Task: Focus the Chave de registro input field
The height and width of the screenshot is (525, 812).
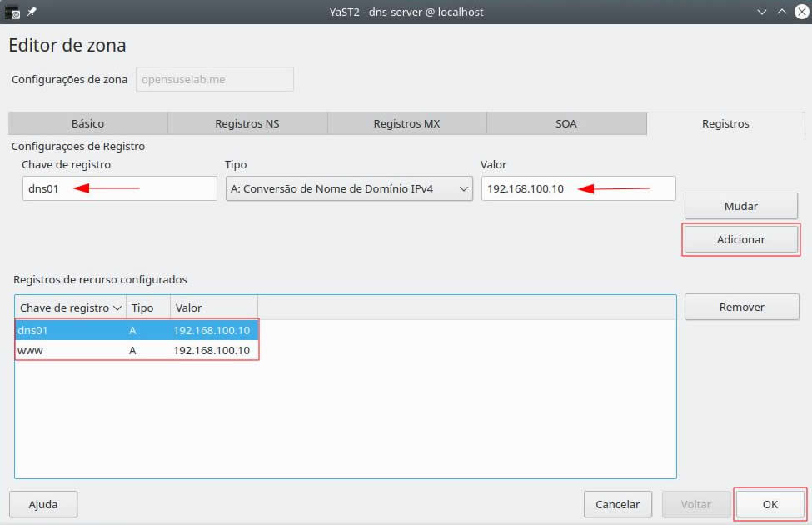Action: pyautogui.click(x=119, y=188)
